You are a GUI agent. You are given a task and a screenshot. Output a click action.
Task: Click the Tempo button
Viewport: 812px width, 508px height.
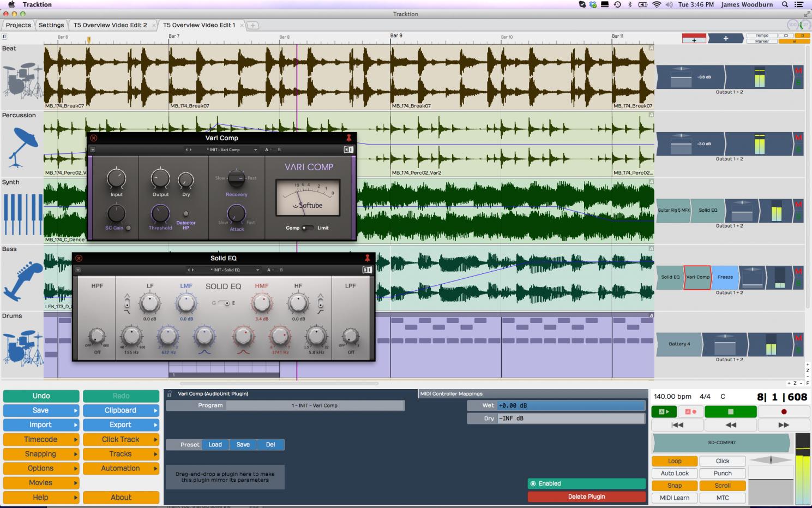[x=762, y=35]
